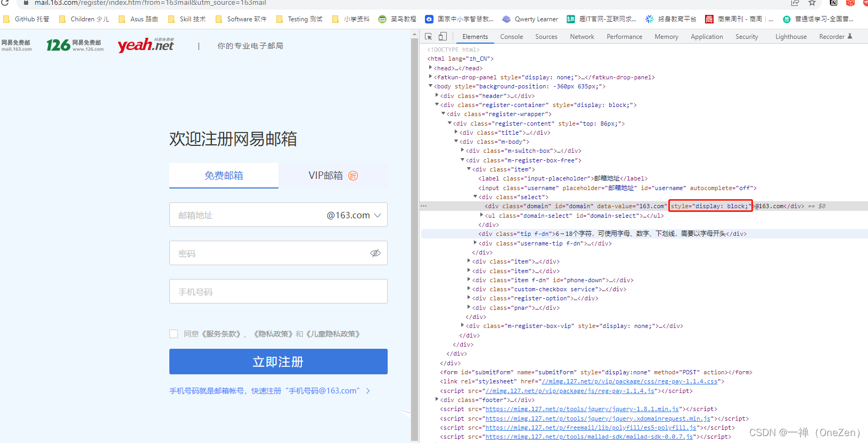This screenshot has height=443, width=868.
Task: Open the 趣IT官网 bookmark
Action: tap(602, 19)
